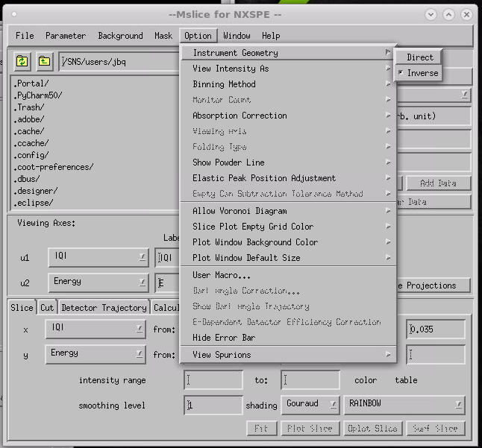Click the smoothing level input field
The width and height of the screenshot is (482, 448).
[x=213, y=405]
